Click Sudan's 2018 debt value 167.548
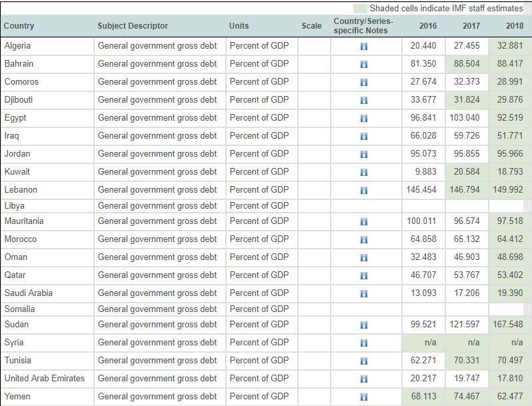 click(510, 325)
